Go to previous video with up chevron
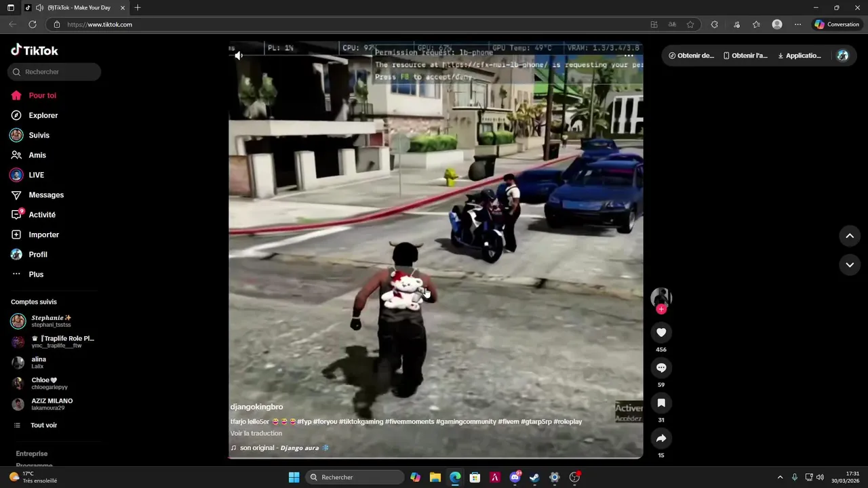 (x=850, y=236)
